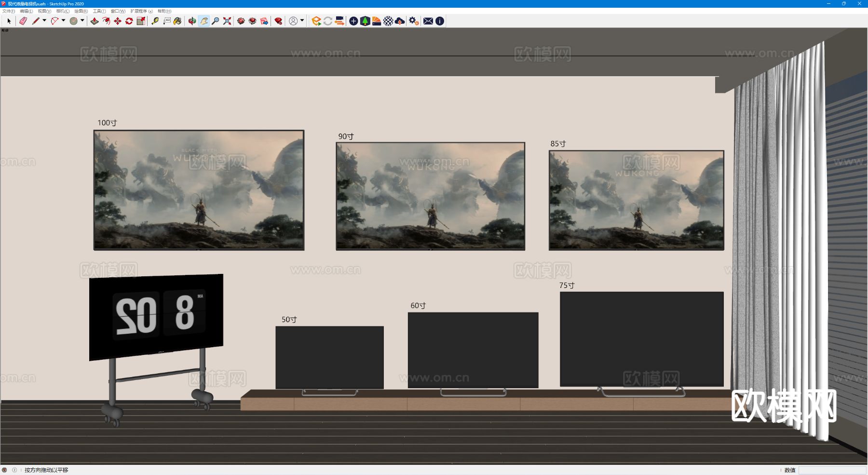The height and width of the screenshot is (475, 868).
Task: Open the Extension Manager ruby icon
Action: 278,21
